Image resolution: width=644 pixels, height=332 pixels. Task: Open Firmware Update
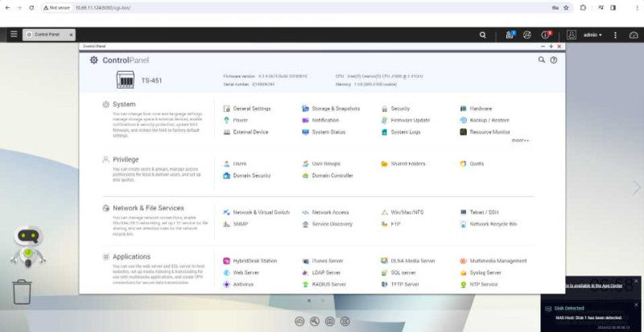click(x=405, y=120)
